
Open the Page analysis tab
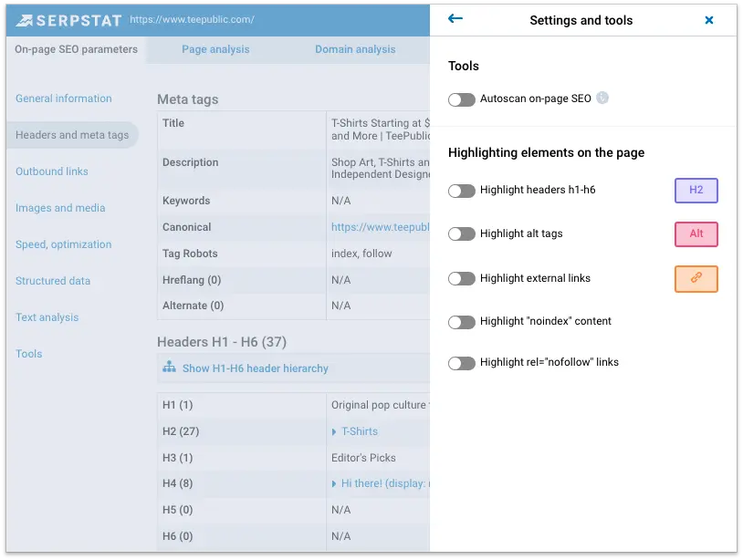(x=215, y=49)
